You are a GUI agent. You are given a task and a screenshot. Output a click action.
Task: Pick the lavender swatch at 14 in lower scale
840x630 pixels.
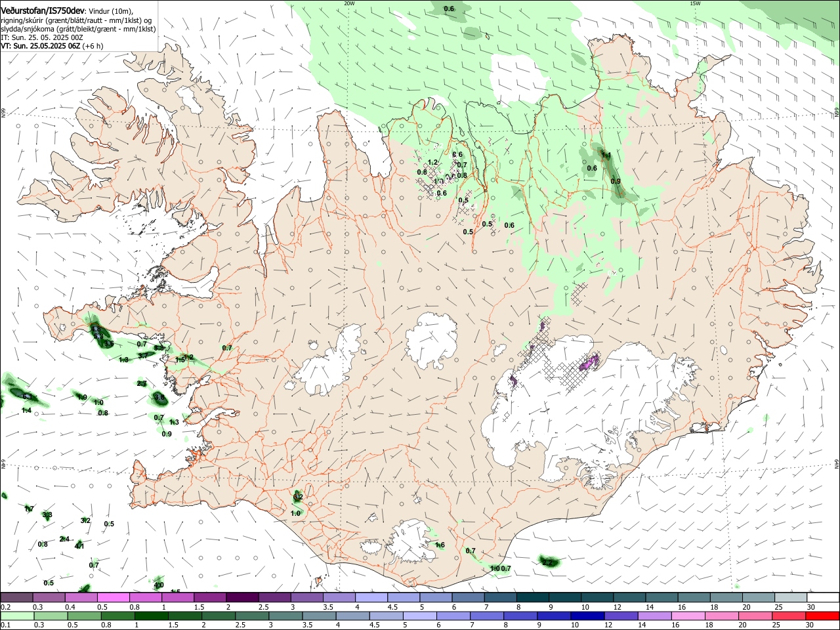point(654,616)
